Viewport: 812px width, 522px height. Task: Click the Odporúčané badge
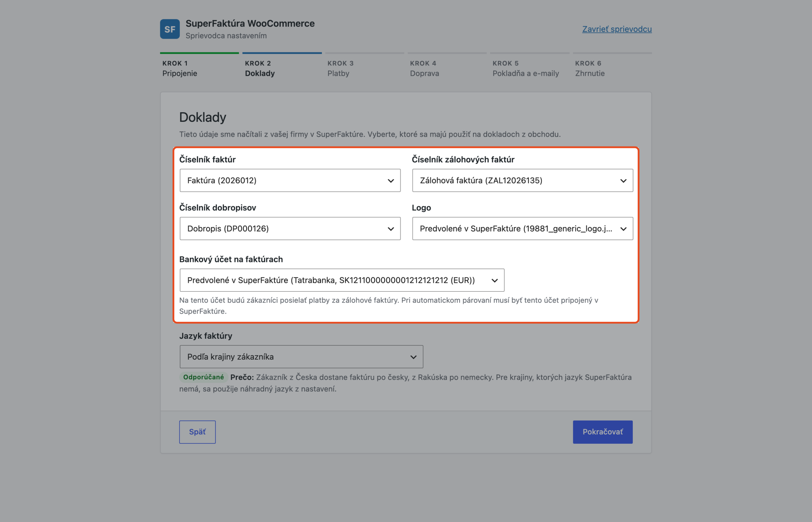203,377
